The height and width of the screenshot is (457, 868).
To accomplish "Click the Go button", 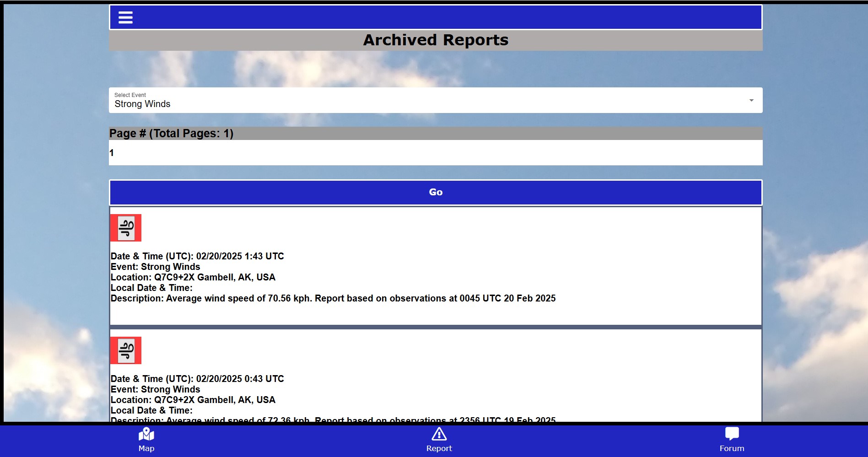I will 436,192.
